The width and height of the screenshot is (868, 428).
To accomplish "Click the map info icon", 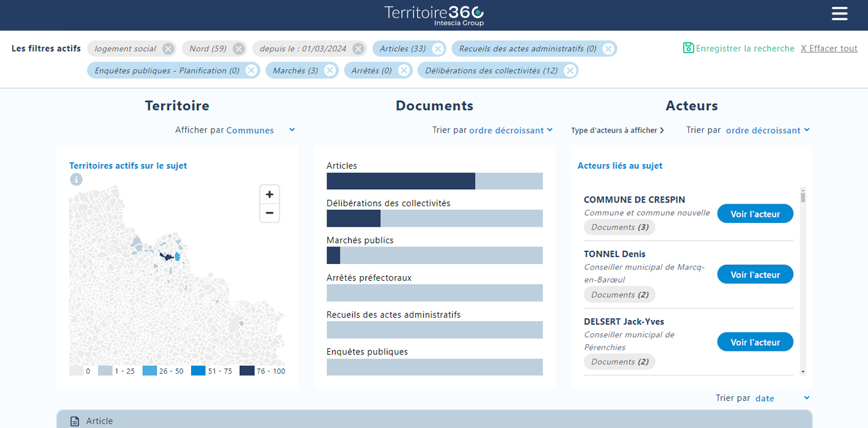I will tap(76, 179).
